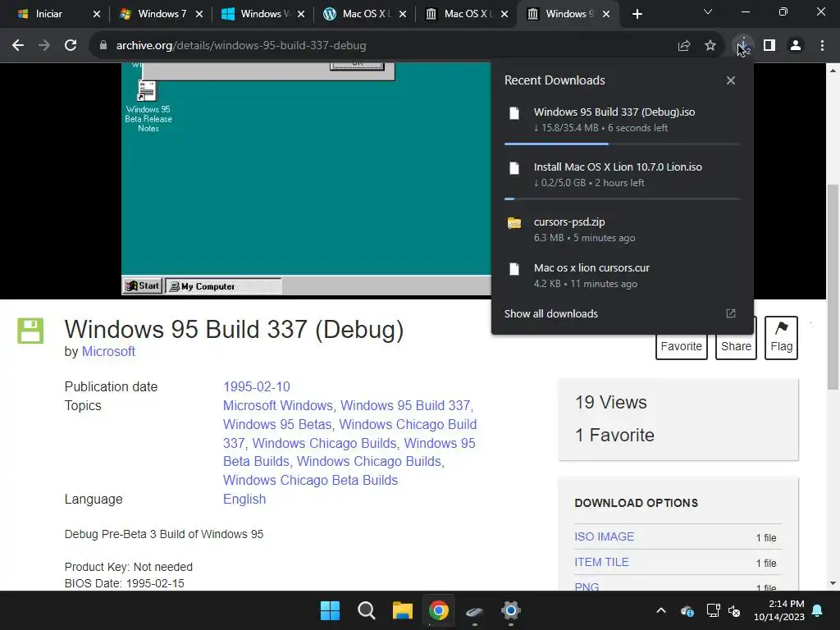Click the forward navigation arrow
The height and width of the screenshot is (630, 840).
44,46
